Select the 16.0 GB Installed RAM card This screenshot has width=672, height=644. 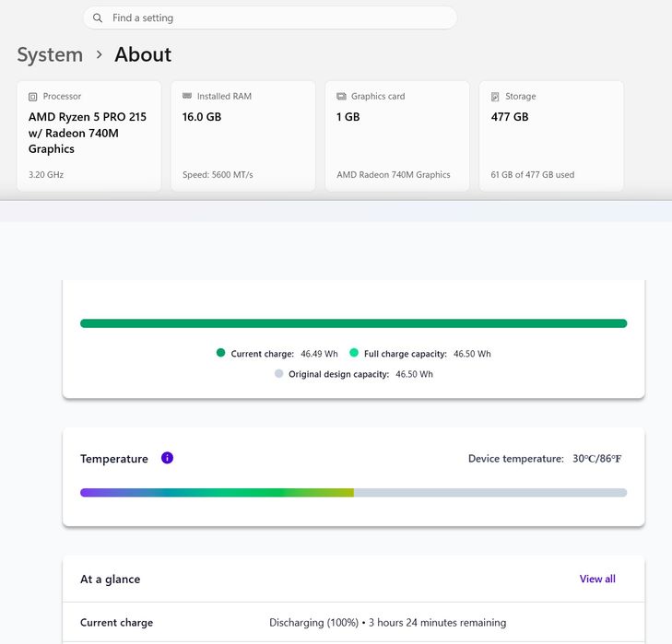point(243,135)
